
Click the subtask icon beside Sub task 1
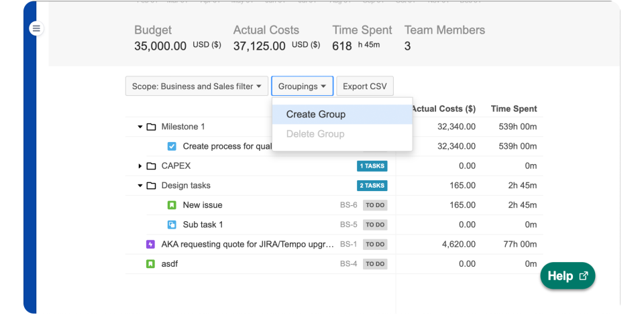(x=172, y=225)
